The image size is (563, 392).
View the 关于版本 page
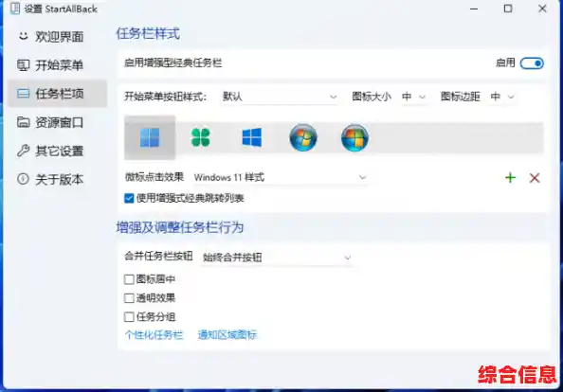58,179
